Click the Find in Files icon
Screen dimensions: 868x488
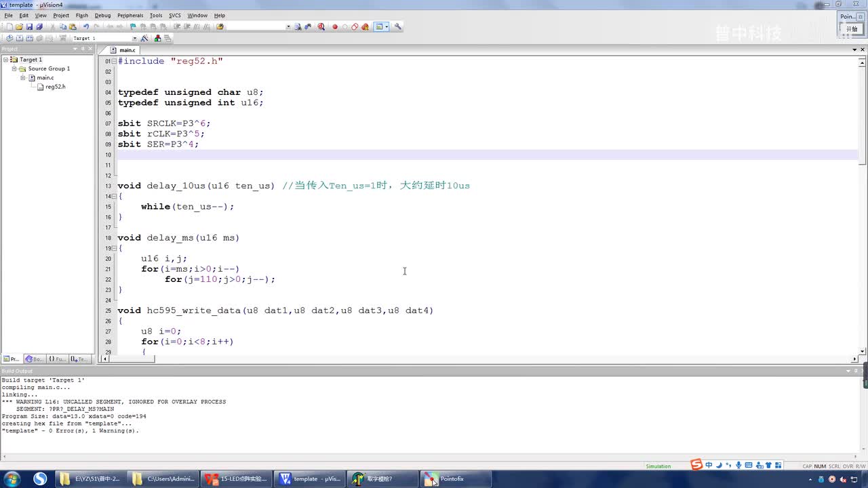pos(220,27)
